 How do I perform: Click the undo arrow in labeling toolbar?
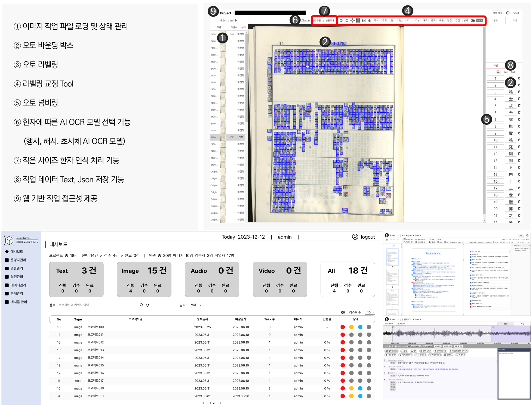pos(341,20)
